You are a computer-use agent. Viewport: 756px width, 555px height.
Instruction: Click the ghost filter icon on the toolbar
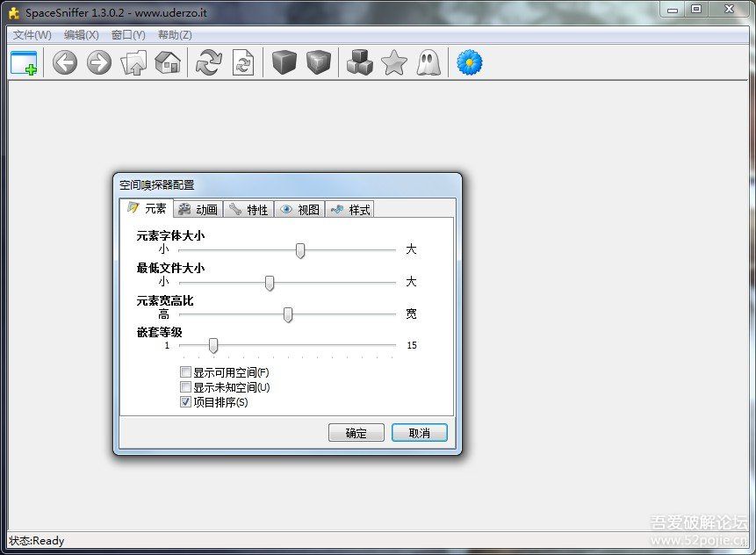(428, 62)
